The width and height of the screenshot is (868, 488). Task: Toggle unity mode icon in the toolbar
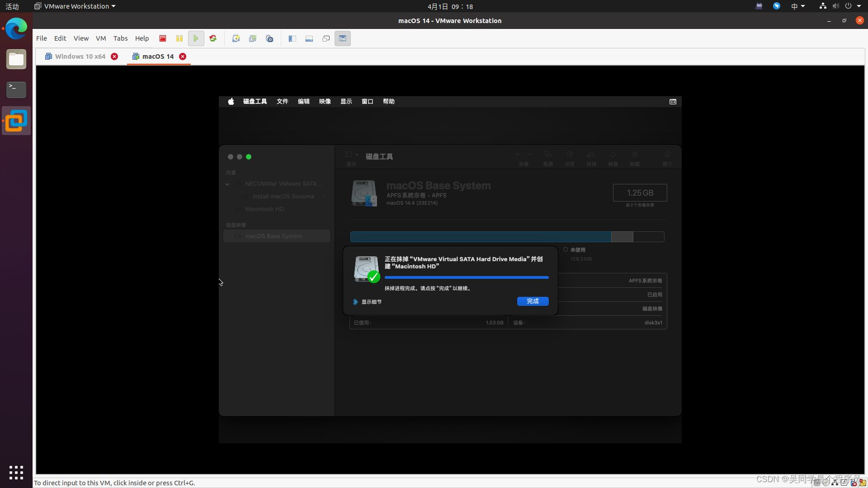point(326,38)
